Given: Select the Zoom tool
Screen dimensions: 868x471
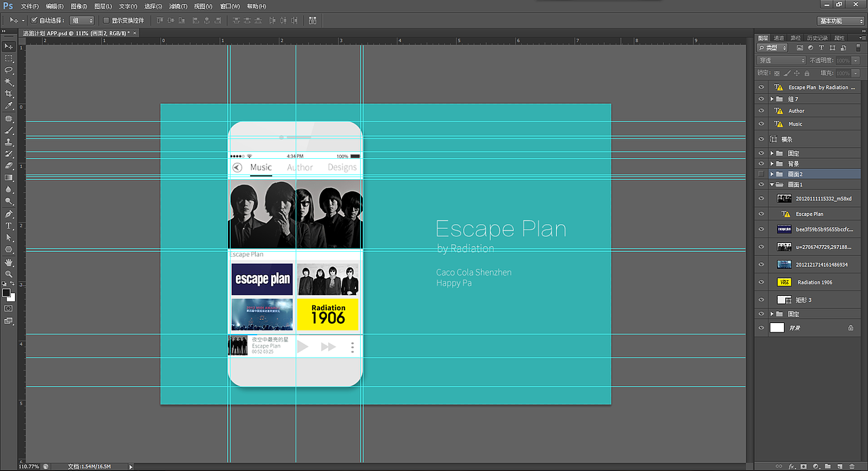Looking at the screenshot, I should point(9,274).
